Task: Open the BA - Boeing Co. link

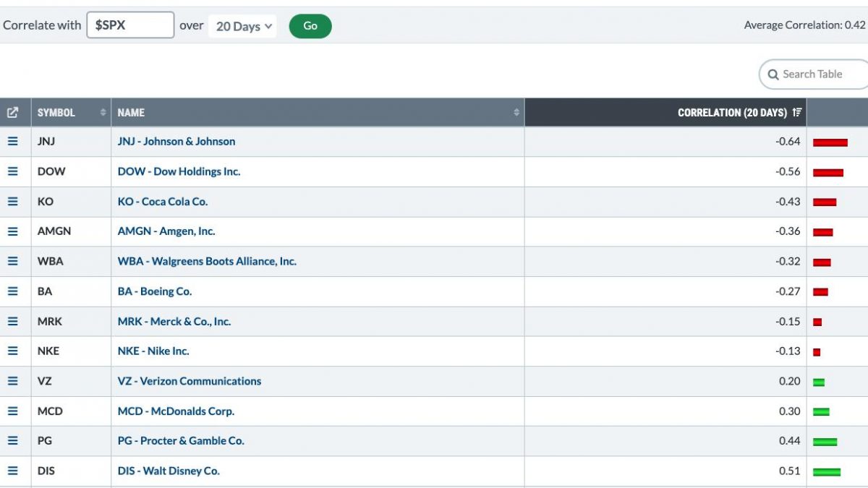Action: 155,291
